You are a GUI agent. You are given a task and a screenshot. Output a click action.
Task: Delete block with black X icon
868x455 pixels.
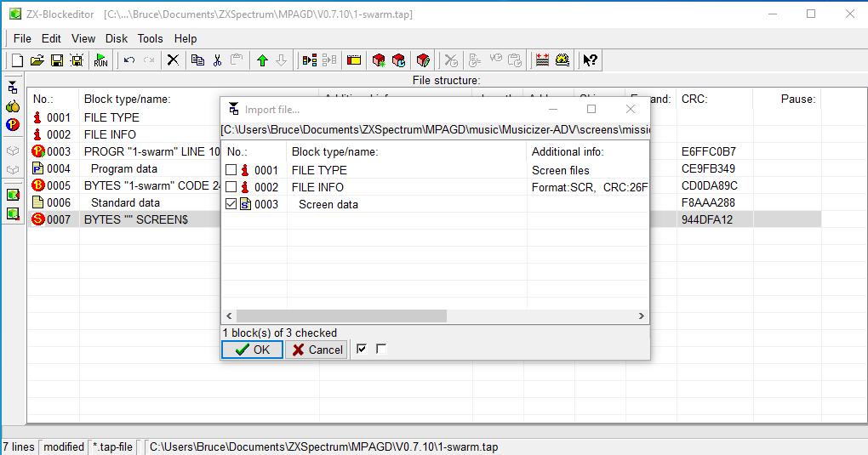[x=173, y=60]
